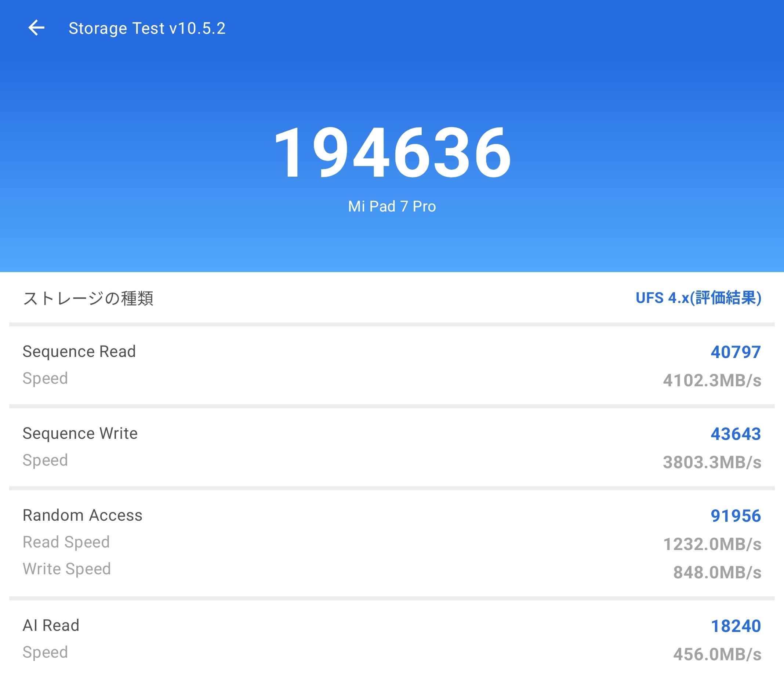Select the Storage Test v10.5.2 title
Image resolution: width=784 pixels, height=694 pixels.
coord(147,28)
